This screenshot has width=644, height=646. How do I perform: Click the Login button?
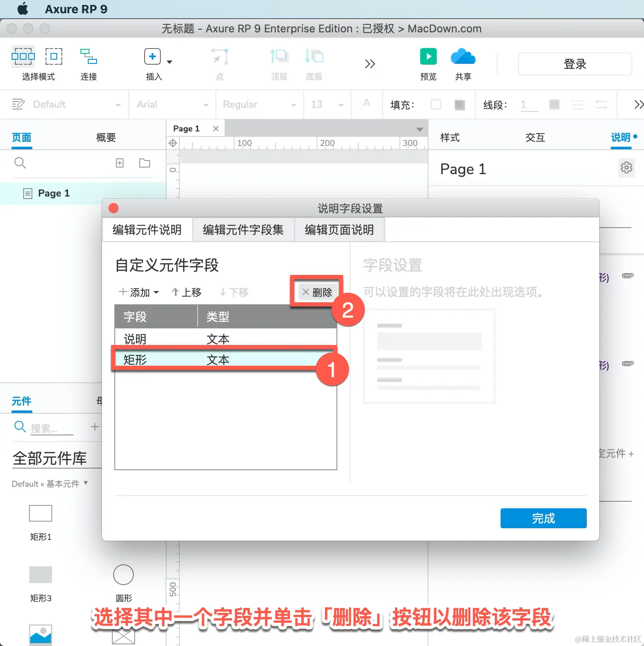pyautogui.click(x=575, y=64)
